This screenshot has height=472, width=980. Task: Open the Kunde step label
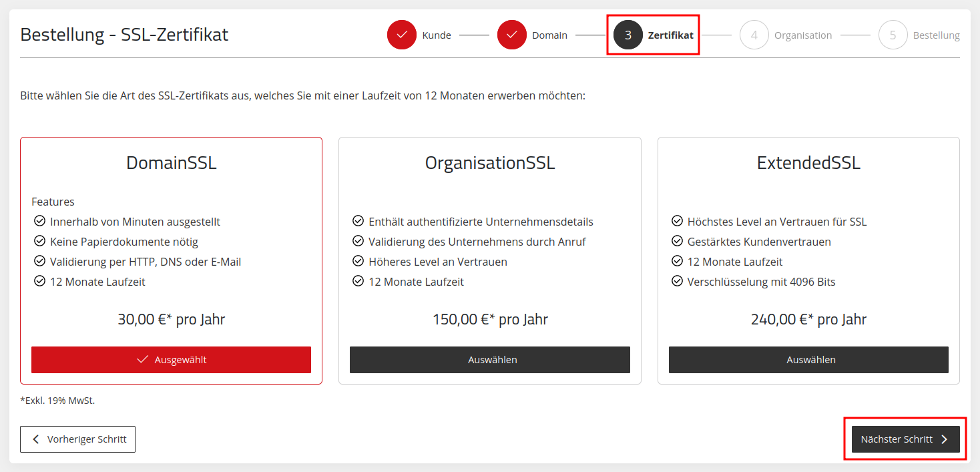[x=437, y=35]
